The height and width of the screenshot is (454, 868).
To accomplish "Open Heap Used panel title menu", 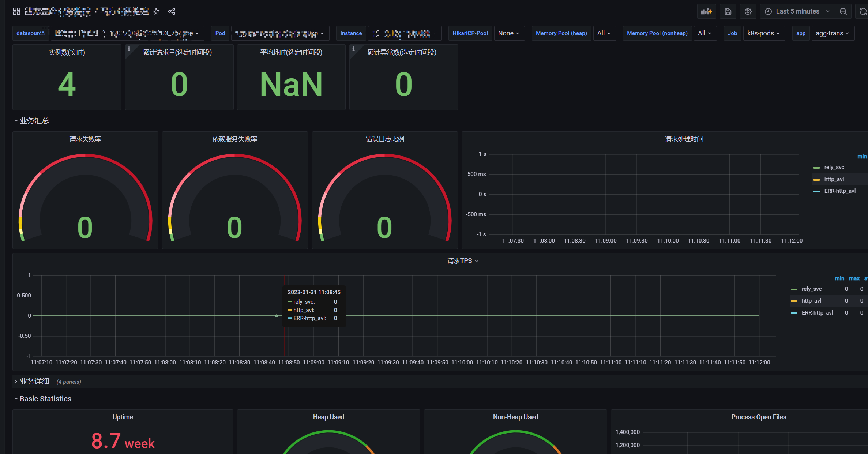I will tap(328, 417).
